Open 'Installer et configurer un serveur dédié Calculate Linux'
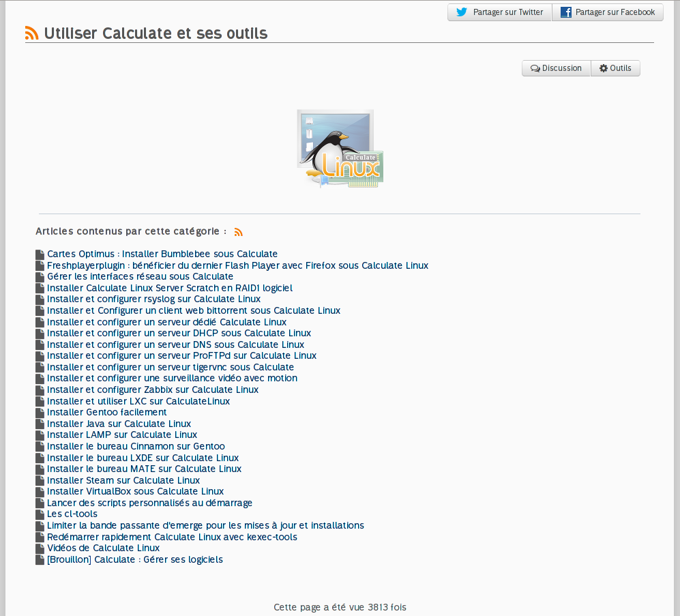Image resolution: width=680 pixels, height=616 pixels. click(166, 322)
